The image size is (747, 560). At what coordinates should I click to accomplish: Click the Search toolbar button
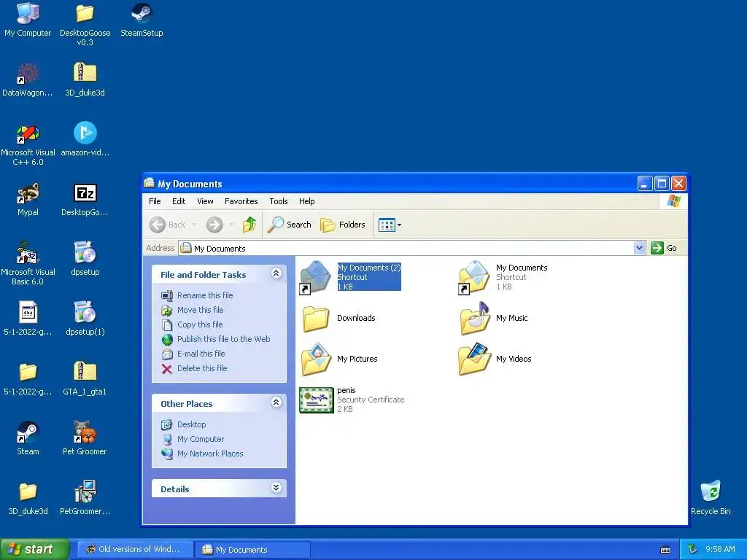click(289, 225)
